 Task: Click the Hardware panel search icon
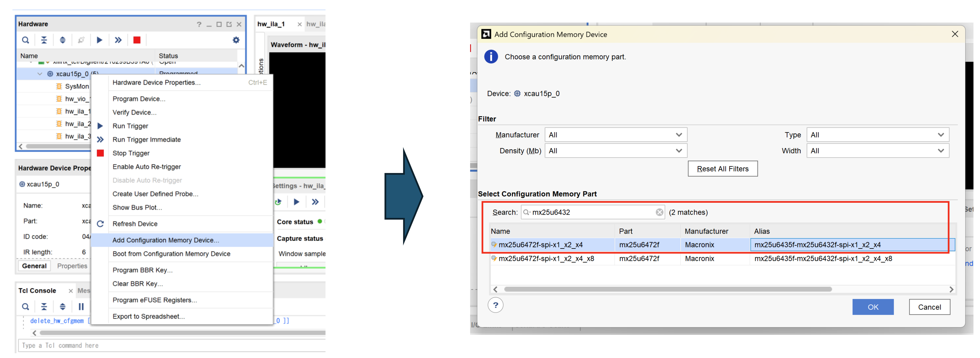tap(26, 40)
